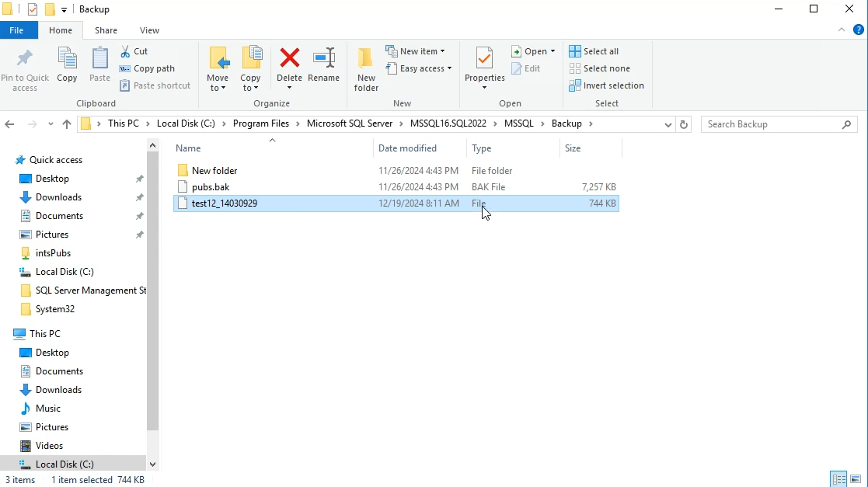The image size is (868, 487).
Task: Select the test12_14030929 file
Action: tap(396, 203)
